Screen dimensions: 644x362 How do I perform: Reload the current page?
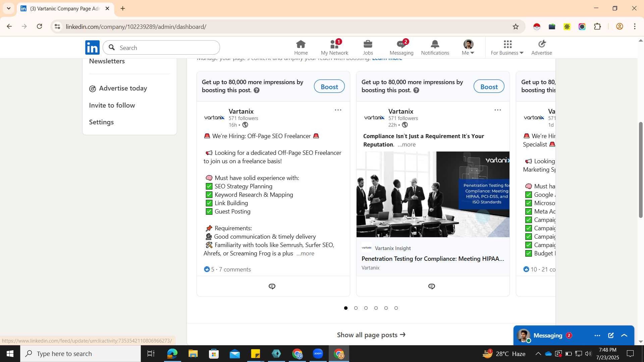39,26
